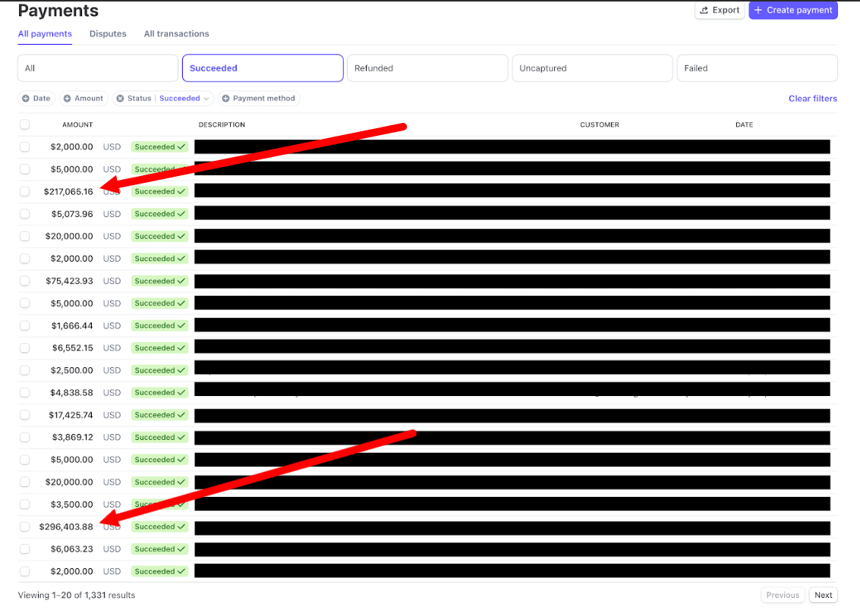Click the CUSTOMER column header
The image size is (860, 616).
(x=600, y=125)
